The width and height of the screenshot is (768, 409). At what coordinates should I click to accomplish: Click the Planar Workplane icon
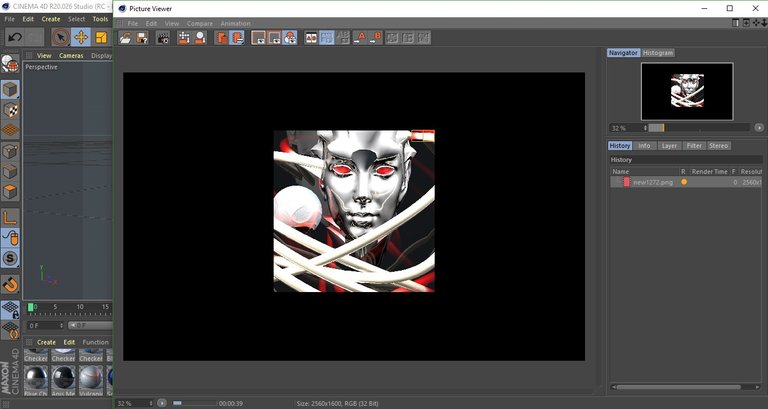pos(10,330)
